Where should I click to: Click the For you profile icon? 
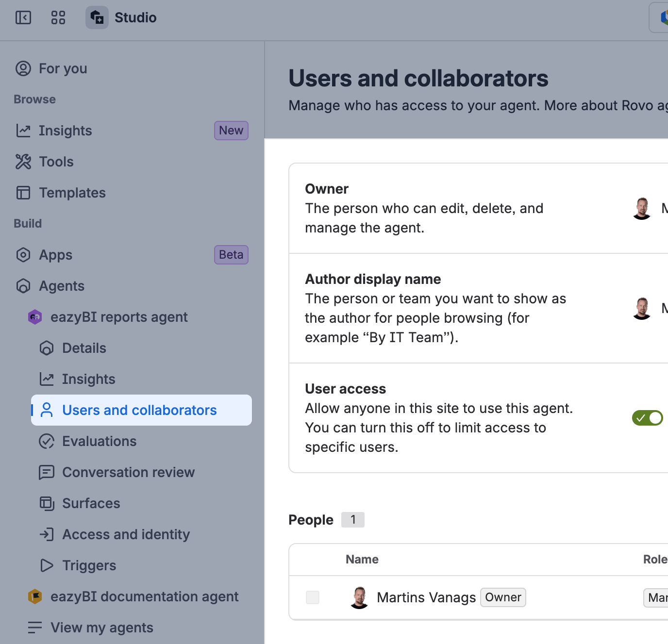coord(23,68)
